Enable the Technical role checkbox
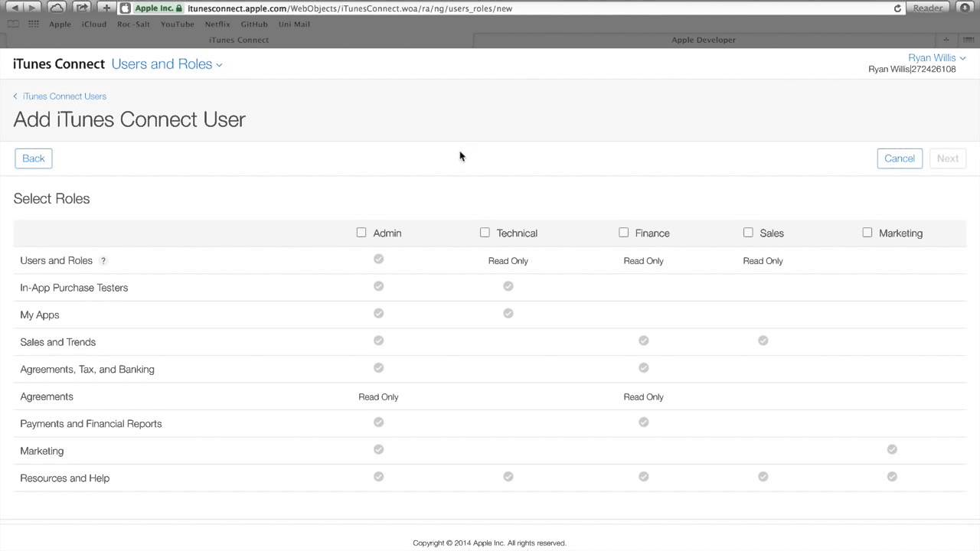The height and width of the screenshot is (551, 980). click(485, 232)
